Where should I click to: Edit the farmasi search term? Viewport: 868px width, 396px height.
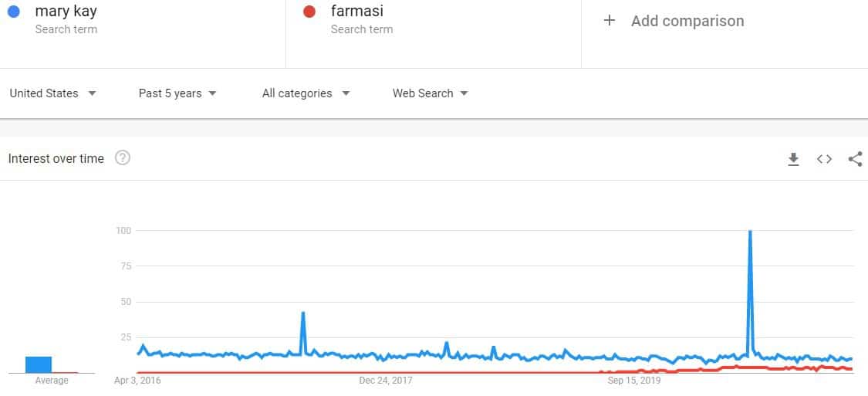coord(357,11)
